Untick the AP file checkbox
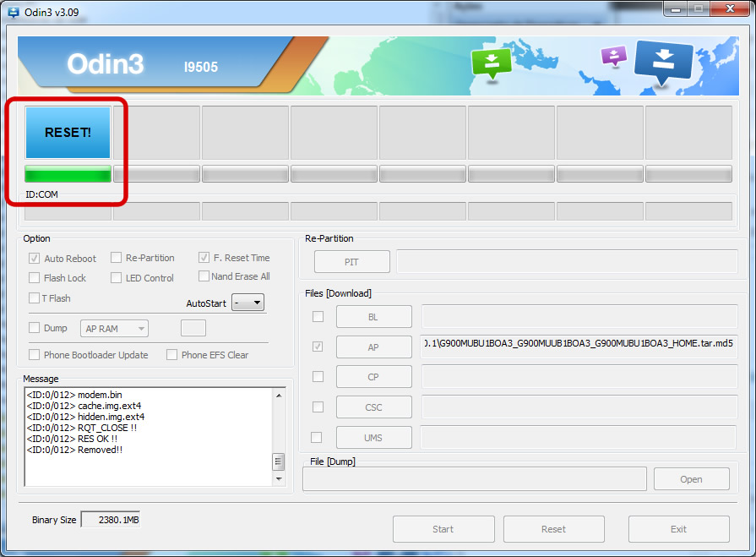Viewport: 756px width, 557px height. [x=318, y=347]
